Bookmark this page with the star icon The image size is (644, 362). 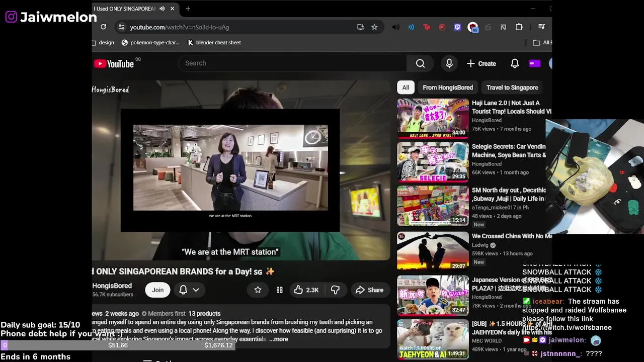pyautogui.click(x=374, y=27)
